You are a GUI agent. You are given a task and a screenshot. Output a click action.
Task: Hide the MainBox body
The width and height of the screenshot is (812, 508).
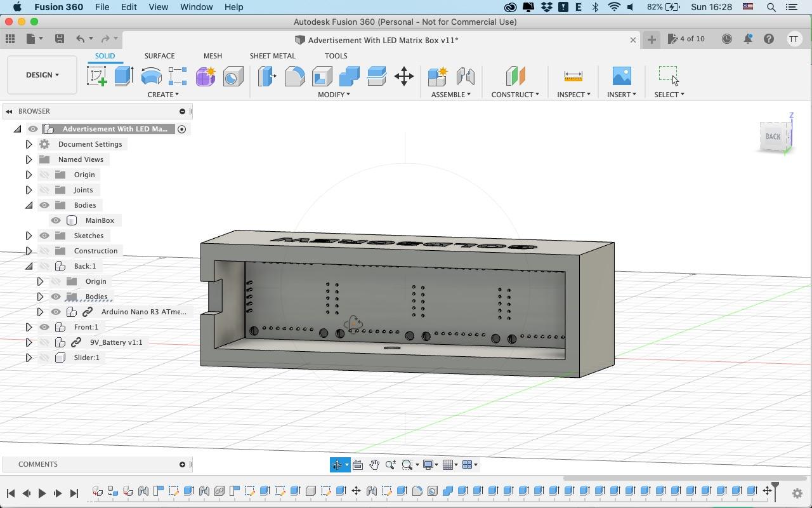[x=56, y=220]
